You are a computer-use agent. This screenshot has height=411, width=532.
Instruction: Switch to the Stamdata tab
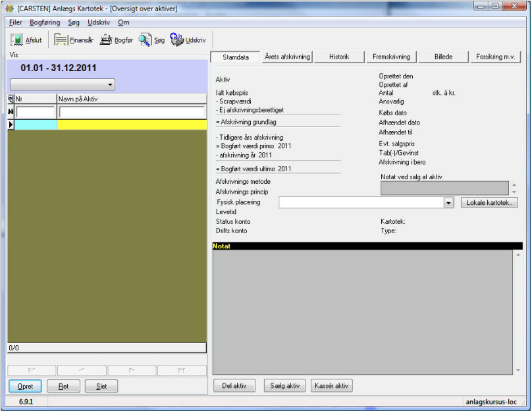[236, 57]
